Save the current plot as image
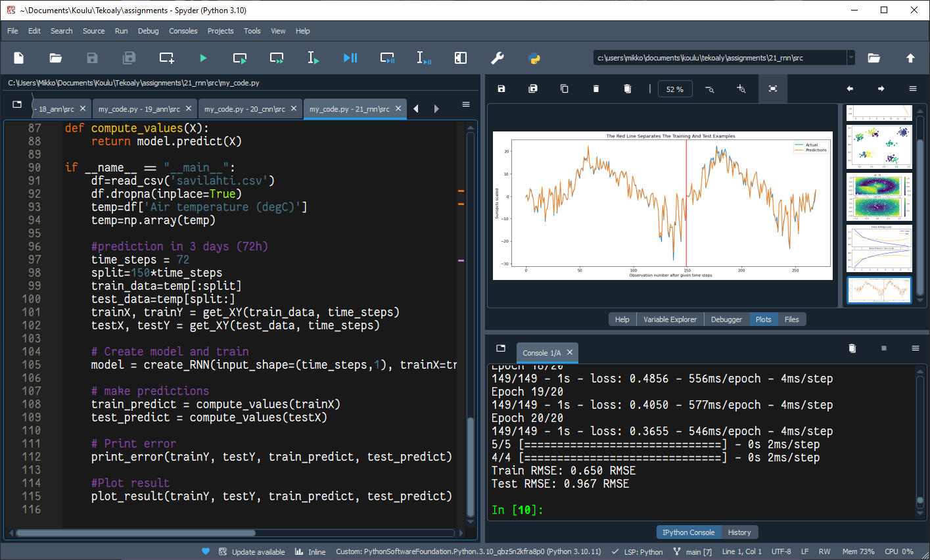 501,89
